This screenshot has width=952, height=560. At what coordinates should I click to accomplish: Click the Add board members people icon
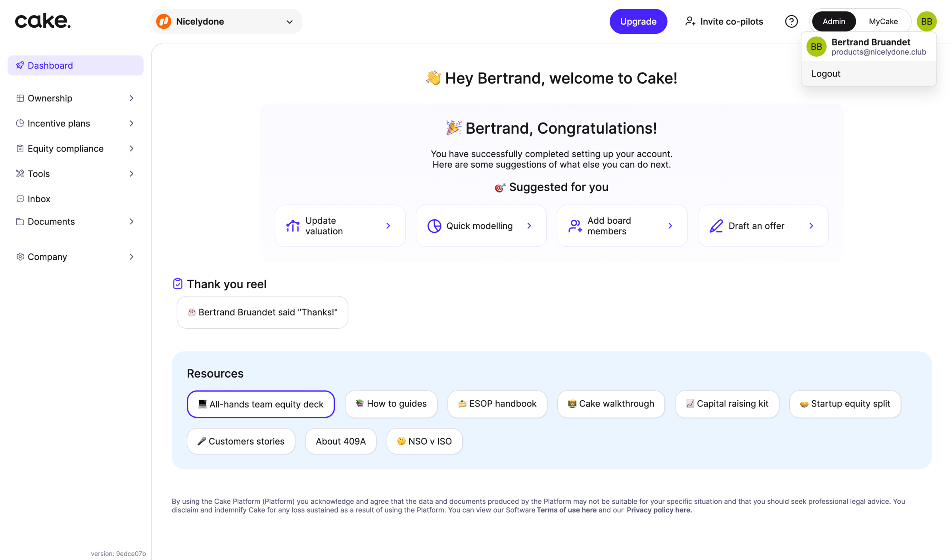point(575,226)
